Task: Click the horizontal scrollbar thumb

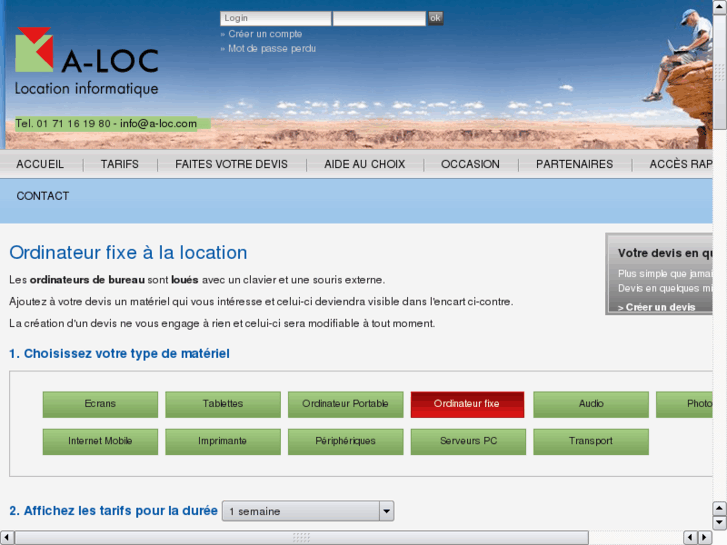Action: [x=302, y=538]
